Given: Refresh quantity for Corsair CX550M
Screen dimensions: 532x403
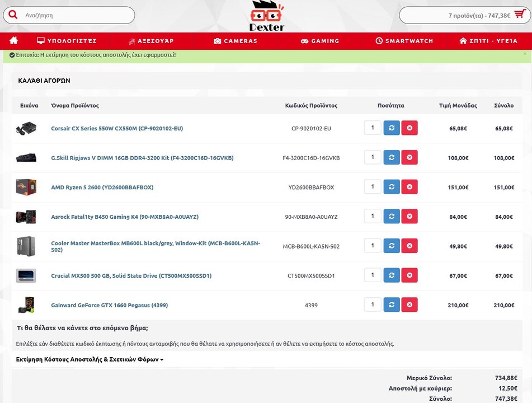Looking at the screenshot, I should pyautogui.click(x=392, y=128).
